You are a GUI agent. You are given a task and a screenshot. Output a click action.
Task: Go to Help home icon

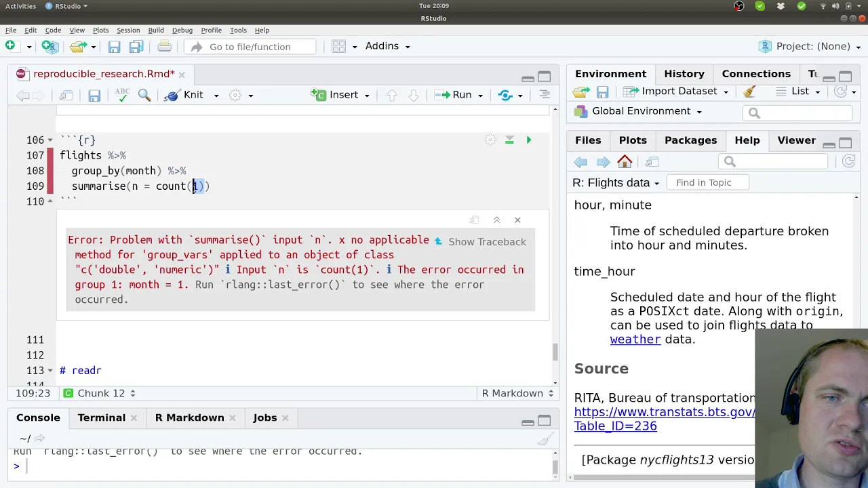[x=625, y=162]
